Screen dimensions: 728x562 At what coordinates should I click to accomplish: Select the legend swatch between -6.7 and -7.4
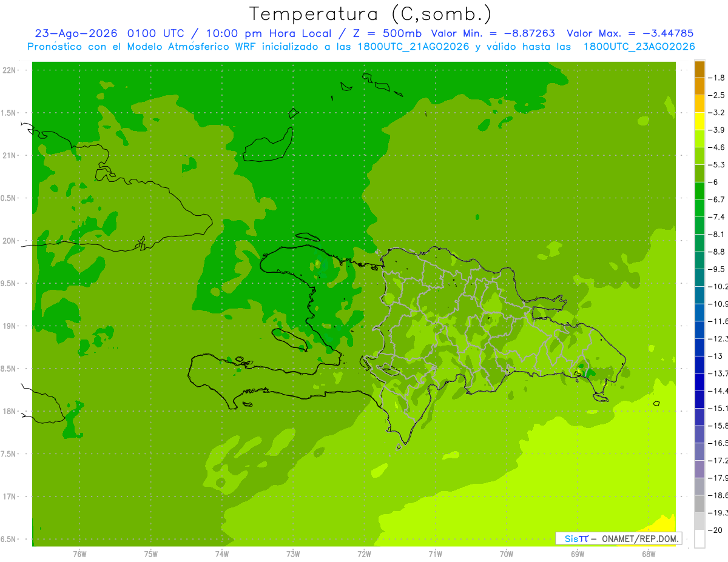click(x=699, y=208)
